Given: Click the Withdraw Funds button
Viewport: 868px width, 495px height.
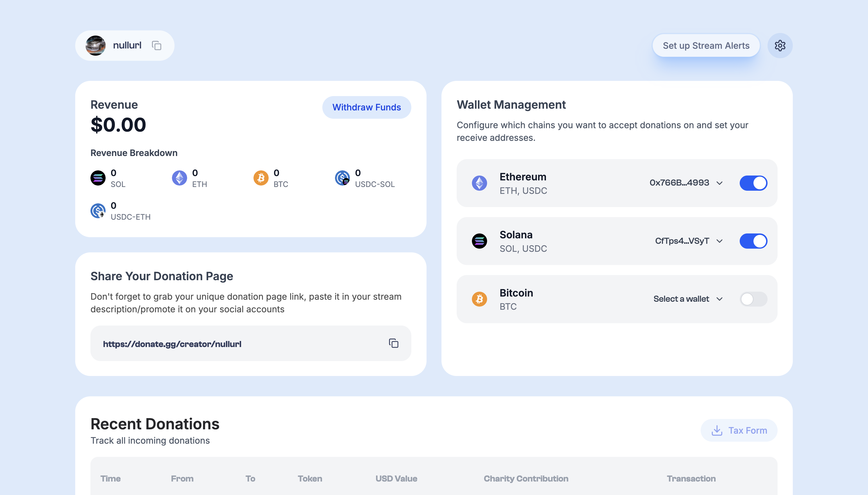Looking at the screenshot, I should coord(367,108).
